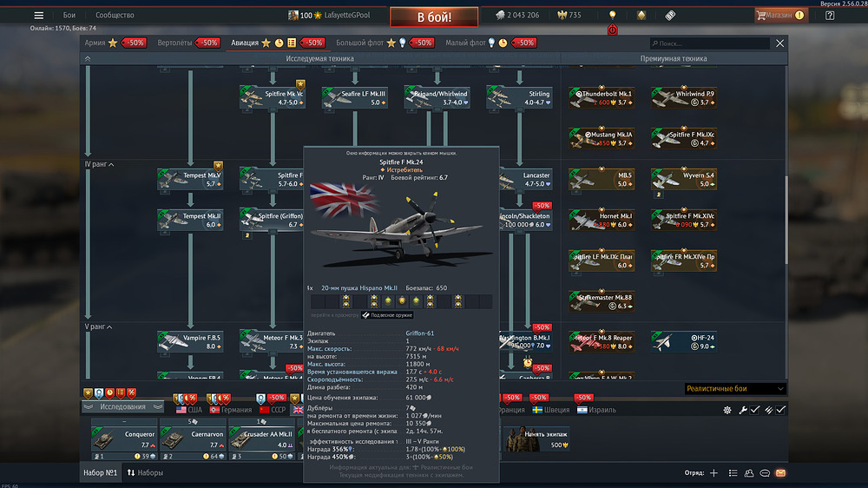Open the Магазин shop button
Screen dimensions: 868x488
pos(781,16)
